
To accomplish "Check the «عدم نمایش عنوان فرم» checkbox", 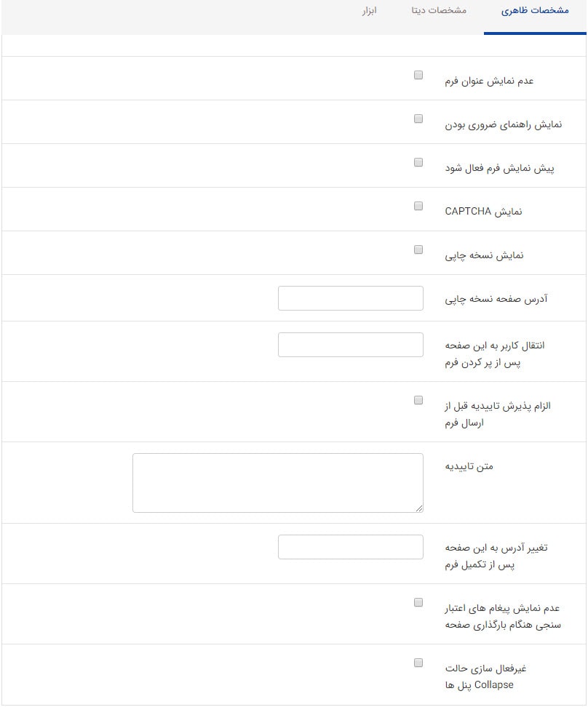I will pos(418,74).
